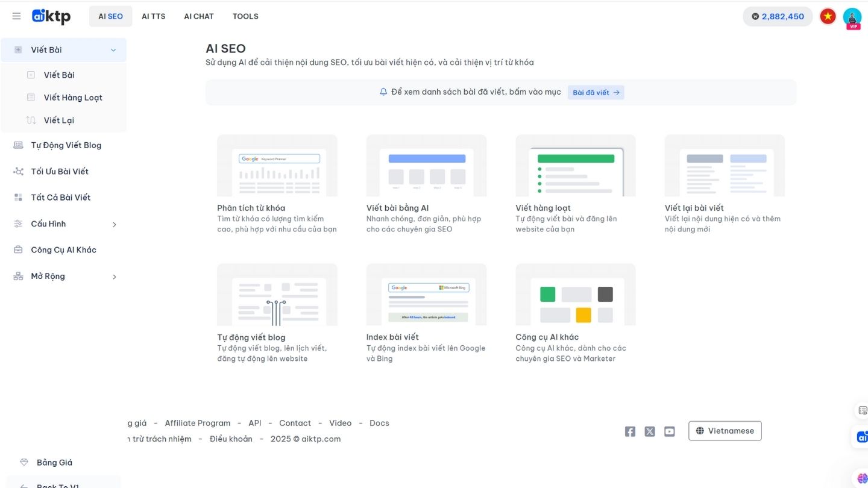This screenshot has width=868, height=488.
Task: Expand the Mở Rộng submenu
Action: pyautogui.click(x=115, y=277)
